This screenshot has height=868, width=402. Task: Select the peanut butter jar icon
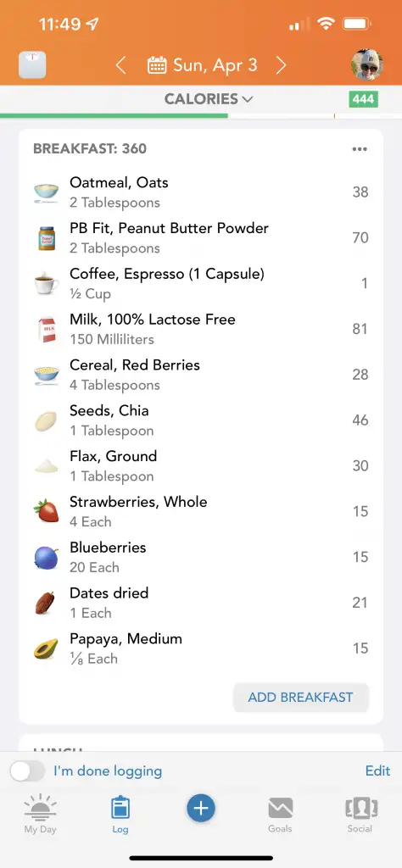click(47, 238)
